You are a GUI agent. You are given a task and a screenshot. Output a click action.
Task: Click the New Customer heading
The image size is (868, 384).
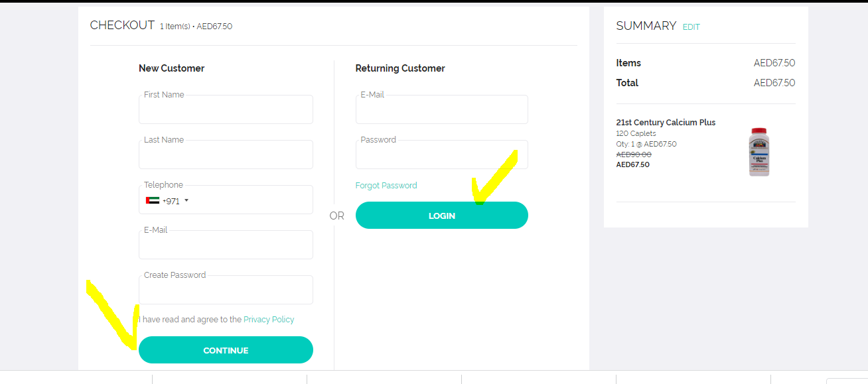(171, 68)
